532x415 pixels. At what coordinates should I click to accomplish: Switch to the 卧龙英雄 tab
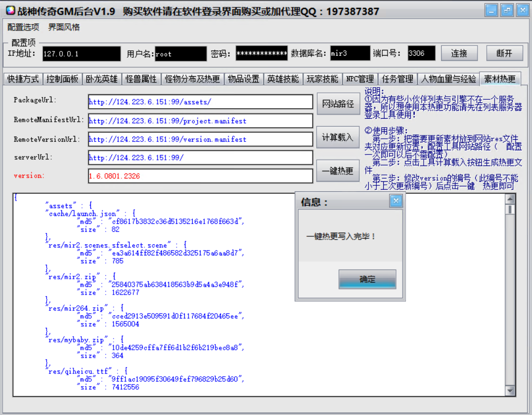click(x=101, y=79)
